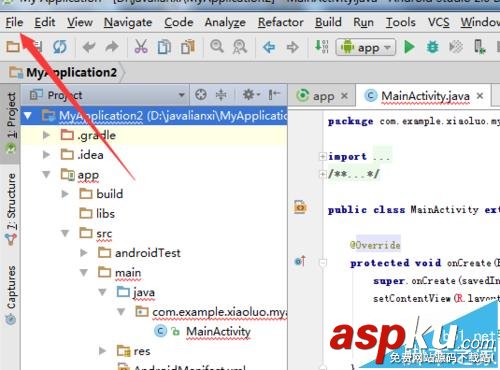The image size is (500, 370).
Task: Open the Edit menu
Action: click(45, 22)
